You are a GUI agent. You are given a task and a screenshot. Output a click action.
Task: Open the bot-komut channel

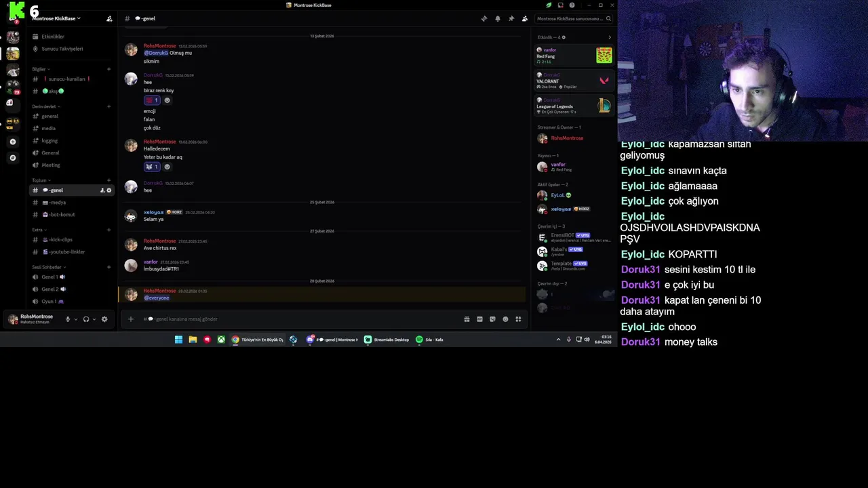71,215
